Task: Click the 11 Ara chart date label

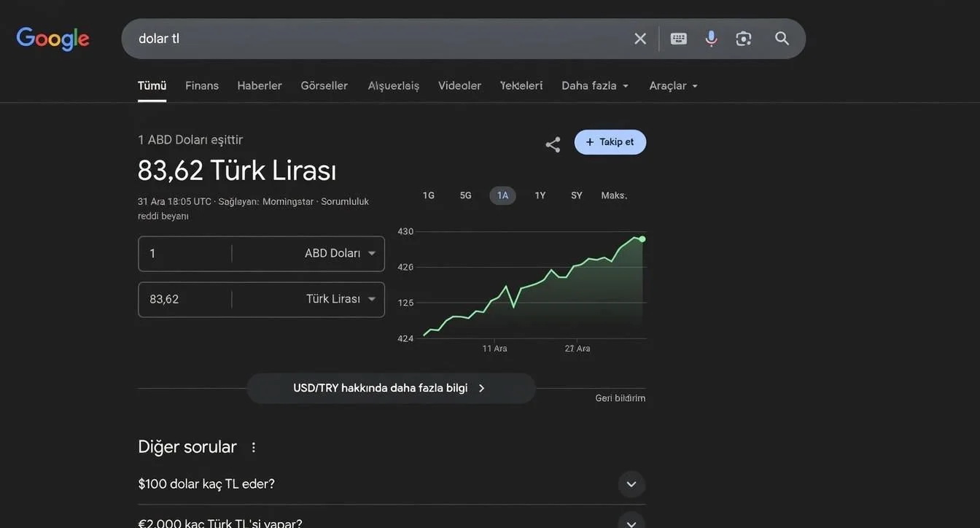Action: point(494,349)
